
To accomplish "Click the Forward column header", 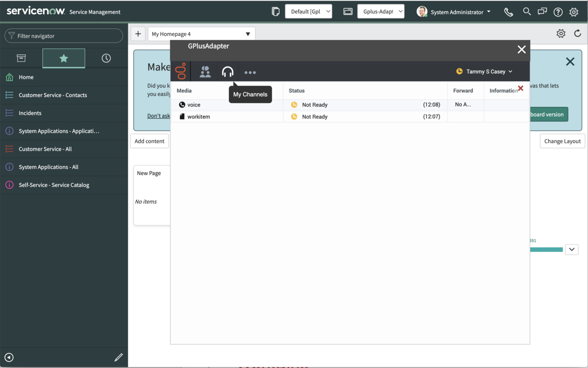I will pos(463,91).
